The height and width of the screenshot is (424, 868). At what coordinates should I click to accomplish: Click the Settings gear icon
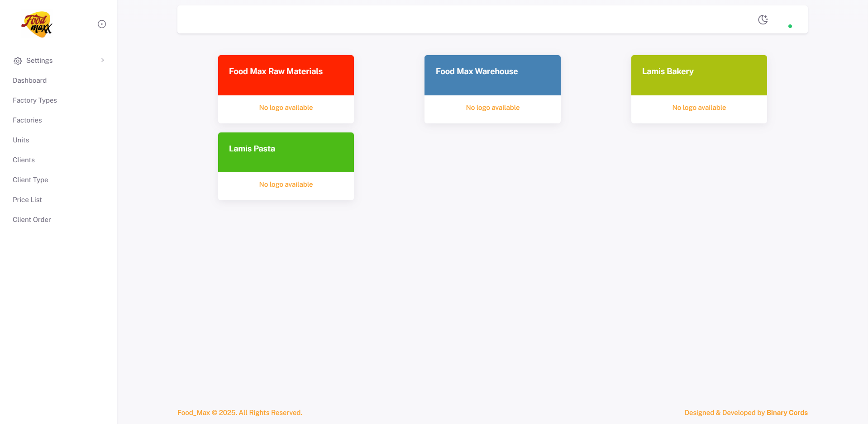coord(18,61)
